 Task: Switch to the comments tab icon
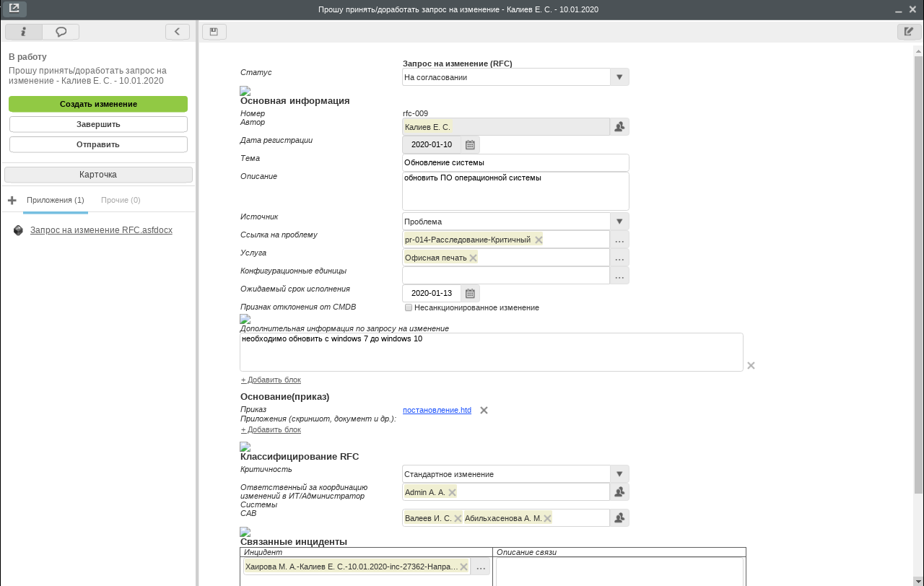[x=61, y=32]
